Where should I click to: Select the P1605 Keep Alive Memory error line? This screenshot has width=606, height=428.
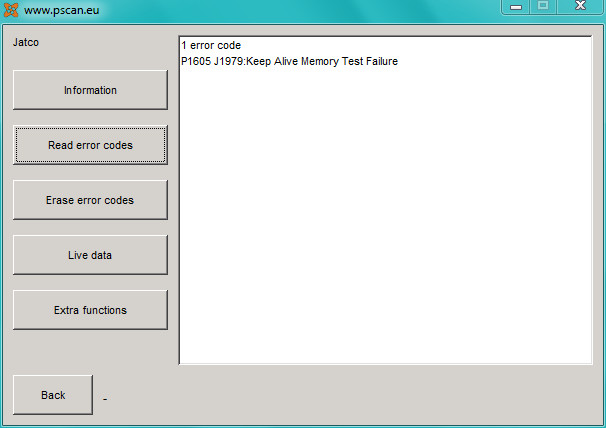click(x=289, y=61)
